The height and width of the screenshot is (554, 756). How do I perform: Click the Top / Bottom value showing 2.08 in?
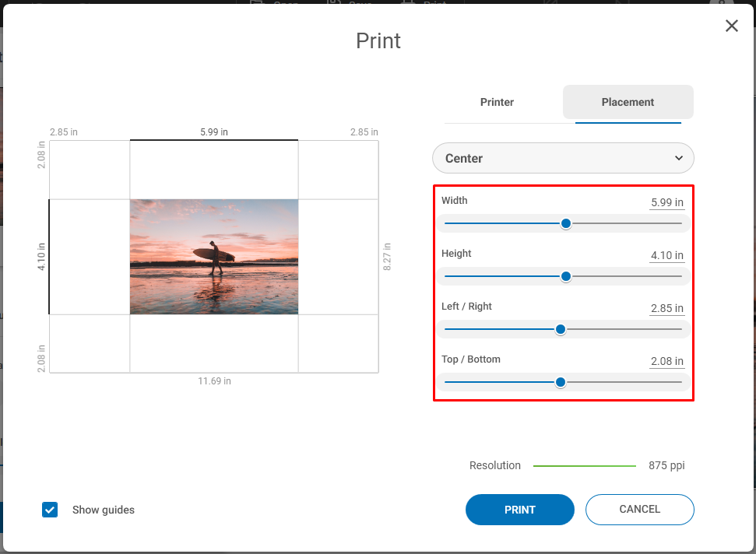pyautogui.click(x=666, y=361)
